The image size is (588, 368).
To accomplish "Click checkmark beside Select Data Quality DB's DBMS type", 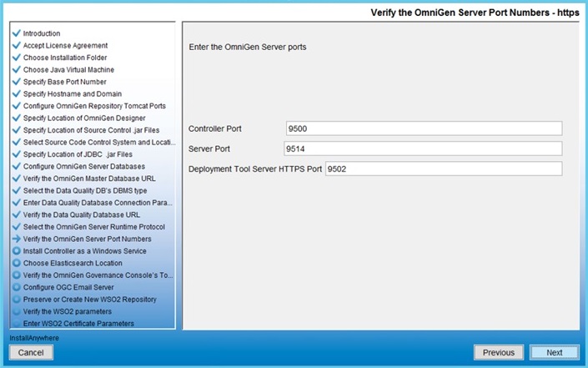I will pyautogui.click(x=17, y=190).
